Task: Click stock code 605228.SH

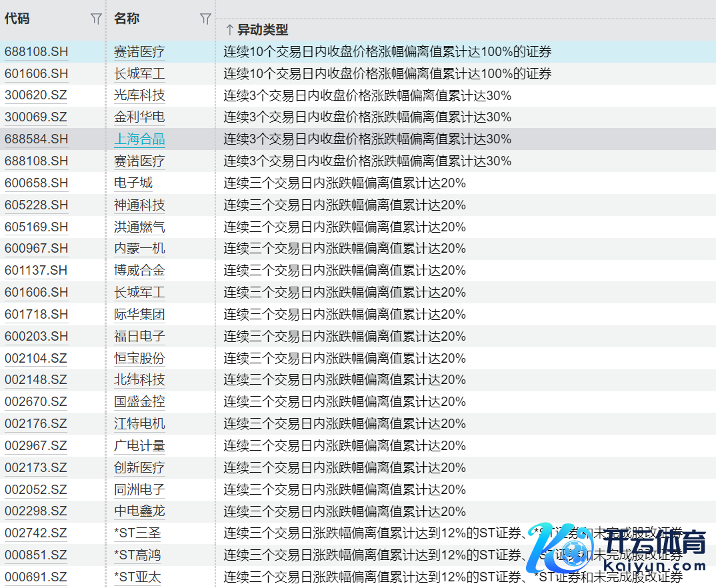Action: tap(36, 205)
